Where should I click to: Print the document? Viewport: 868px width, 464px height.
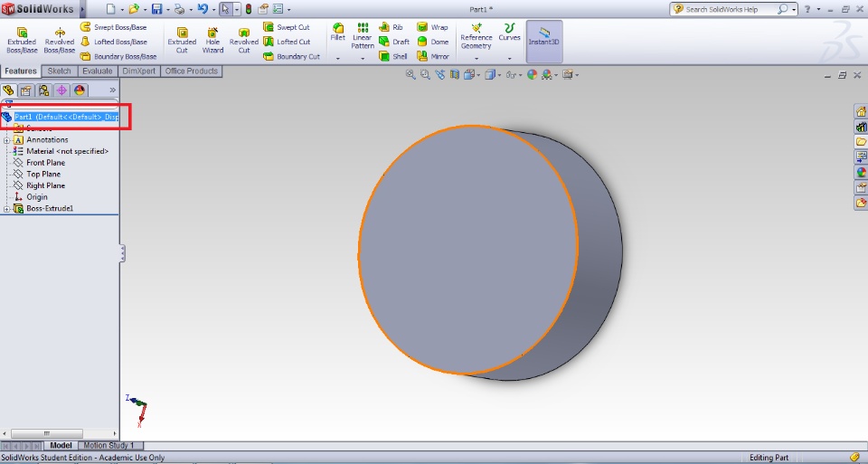(x=179, y=9)
